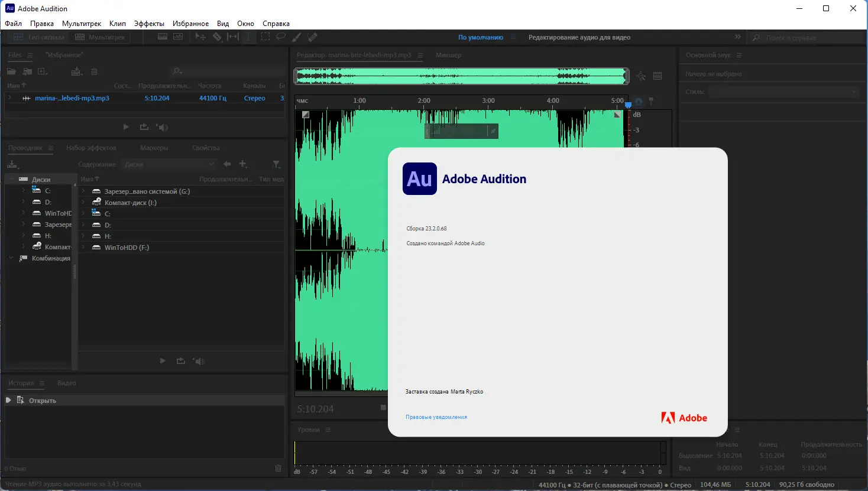
Task: Pick the Spot Healing Brush tool
Action: 312,37
